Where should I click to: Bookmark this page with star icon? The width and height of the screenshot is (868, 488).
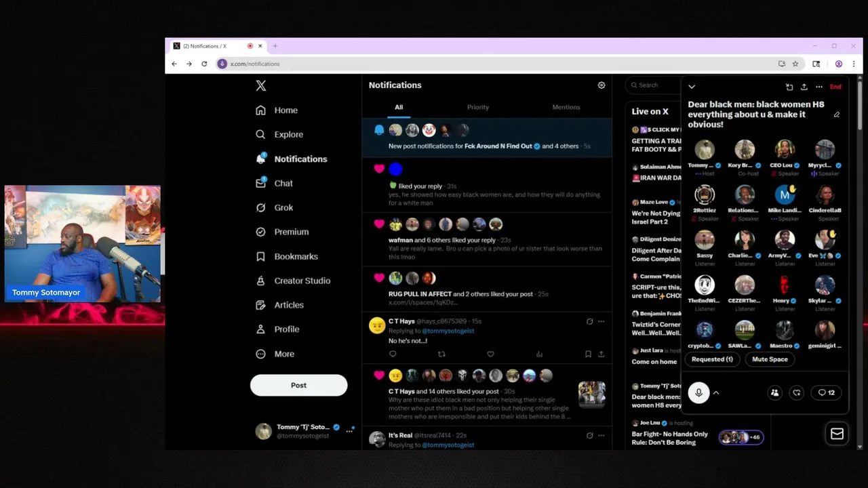click(x=795, y=64)
